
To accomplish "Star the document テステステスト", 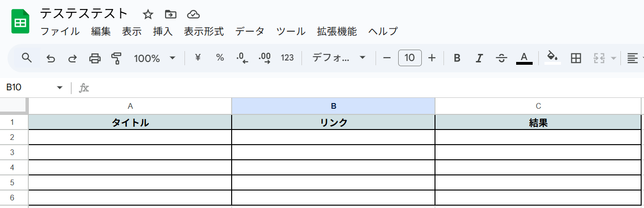I will click(x=148, y=14).
